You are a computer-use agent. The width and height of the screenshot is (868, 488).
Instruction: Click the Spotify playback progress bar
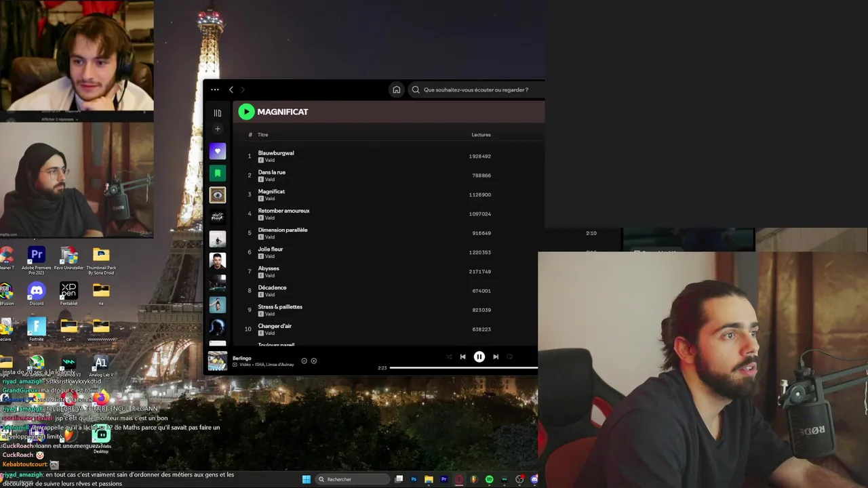[464, 368]
